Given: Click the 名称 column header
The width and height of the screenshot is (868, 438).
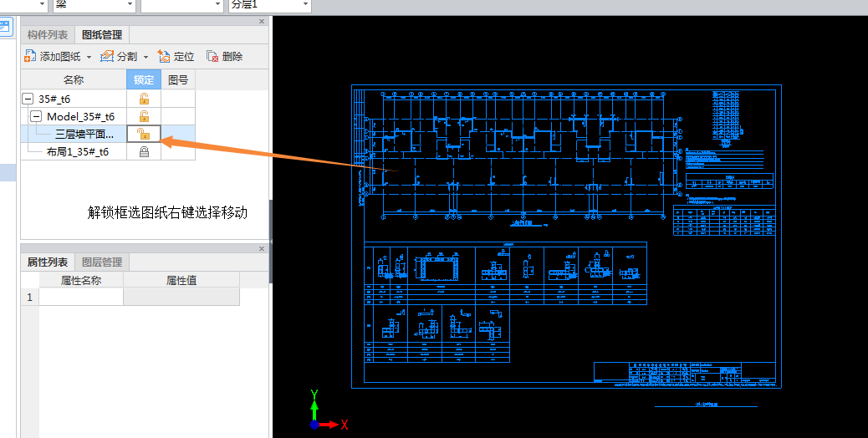Looking at the screenshot, I should pyautogui.click(x=74, y=79).
